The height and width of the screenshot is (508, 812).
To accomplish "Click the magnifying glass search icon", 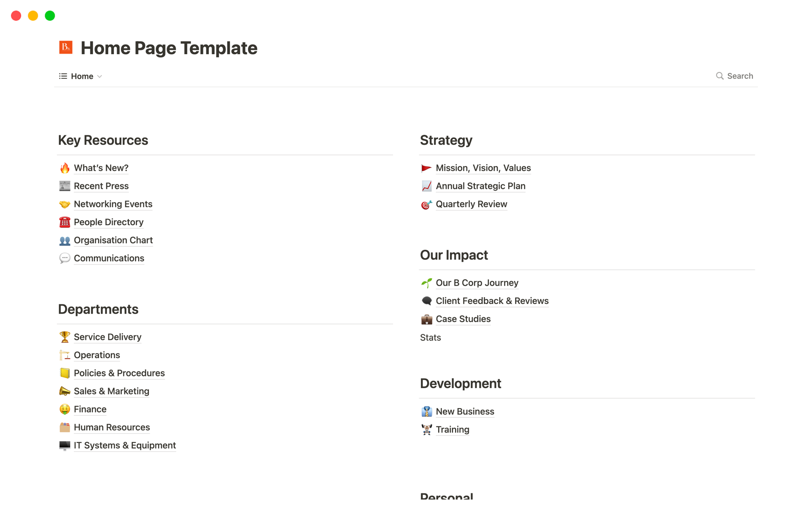I will tap(719, 76).
